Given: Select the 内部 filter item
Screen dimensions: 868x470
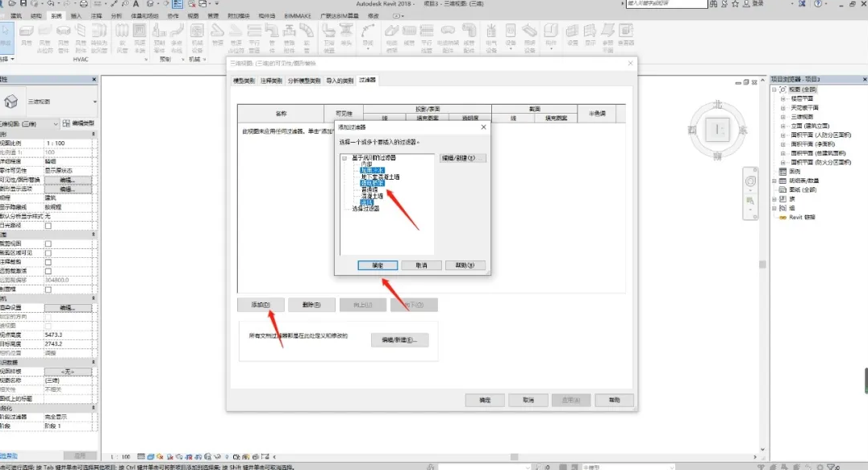Looking at the screenshot, I should (366, 164).
